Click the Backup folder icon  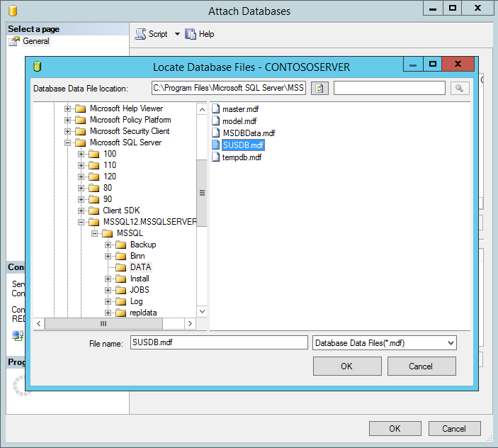[120, 245]
